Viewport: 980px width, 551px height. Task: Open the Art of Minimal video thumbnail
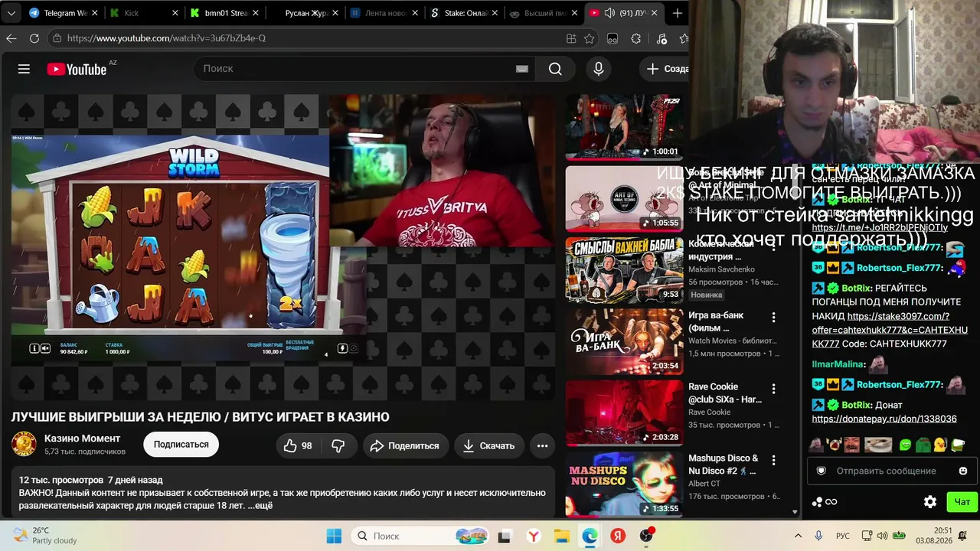[x=624, y=199]
